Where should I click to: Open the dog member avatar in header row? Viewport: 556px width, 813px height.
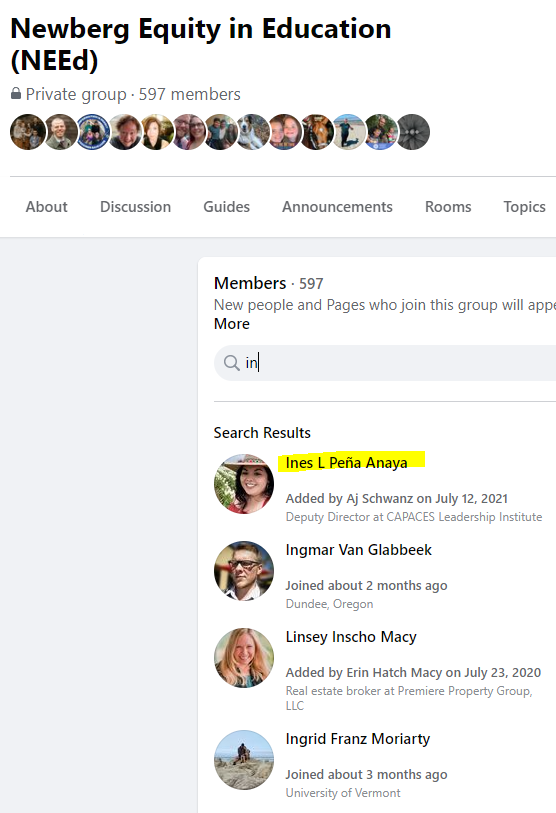[253, 132]
